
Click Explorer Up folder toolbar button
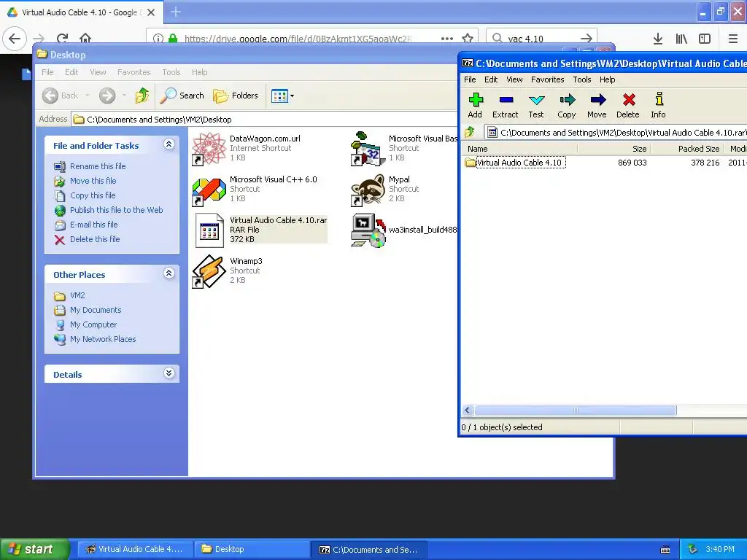pyautogui.click(x=142, y=96)
